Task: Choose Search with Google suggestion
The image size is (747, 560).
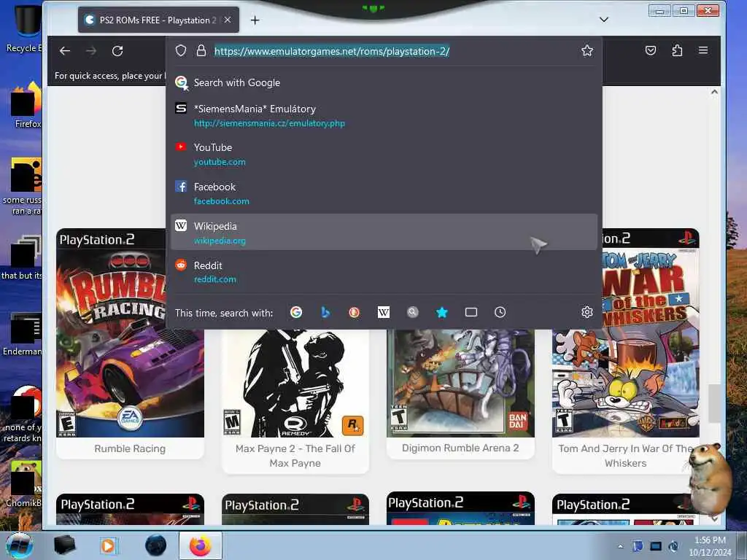Action: (384, 82)
